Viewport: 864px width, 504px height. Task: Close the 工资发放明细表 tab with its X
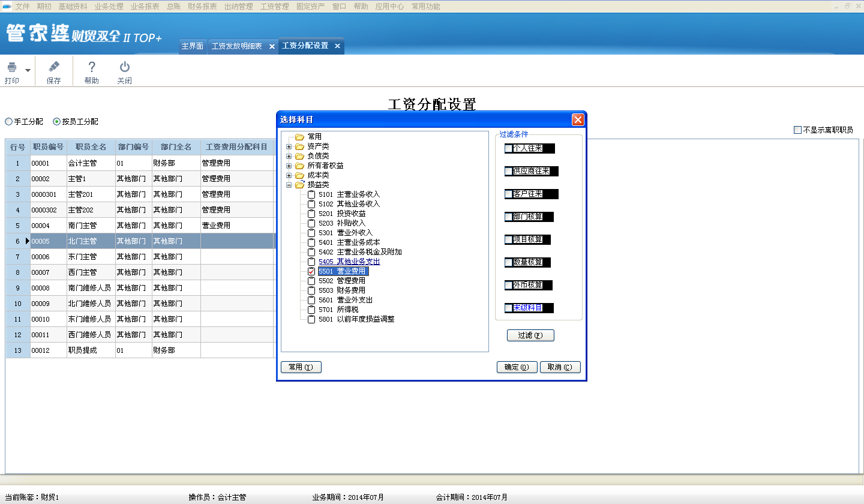(272, 46)
